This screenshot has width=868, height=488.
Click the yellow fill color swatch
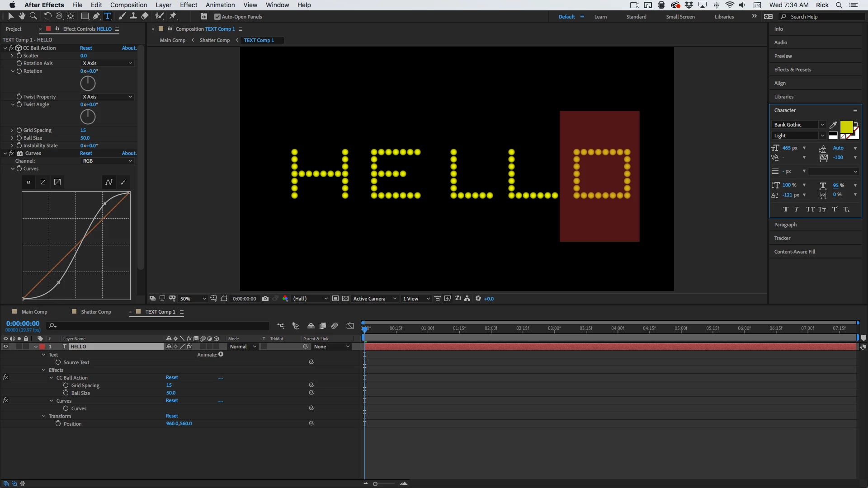(x=846, y=127)
